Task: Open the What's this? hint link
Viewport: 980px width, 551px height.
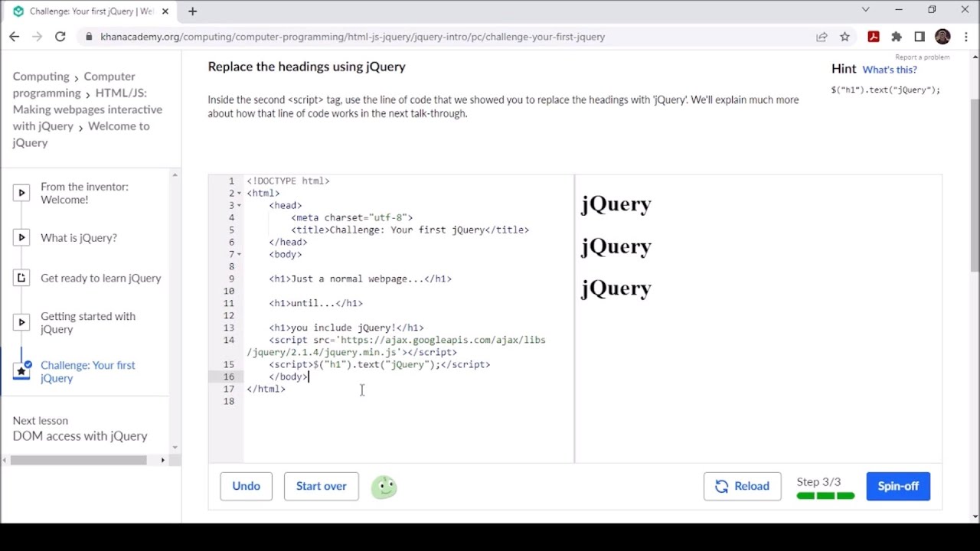Action: [889, 70]
